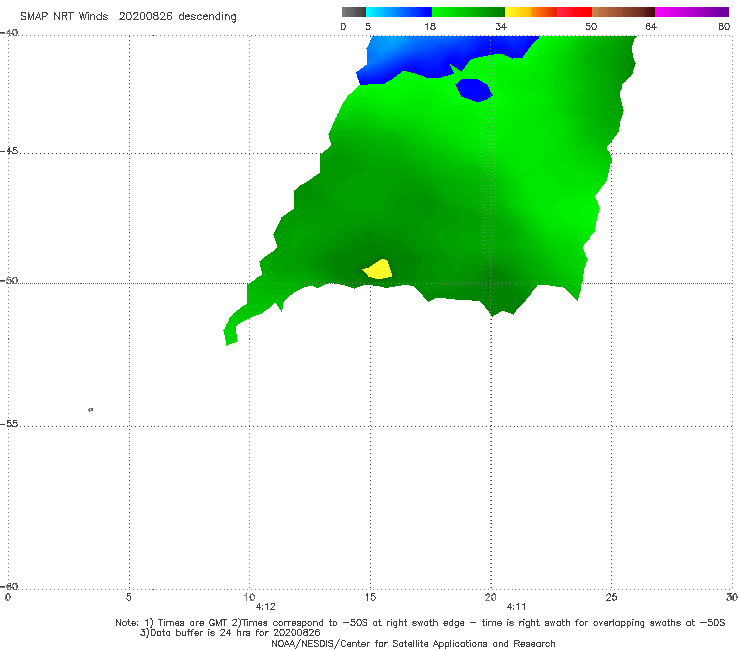This screenshot has height=650, width=740.
Task: Click the color bar tick label "50"
Action: point(591,26)
